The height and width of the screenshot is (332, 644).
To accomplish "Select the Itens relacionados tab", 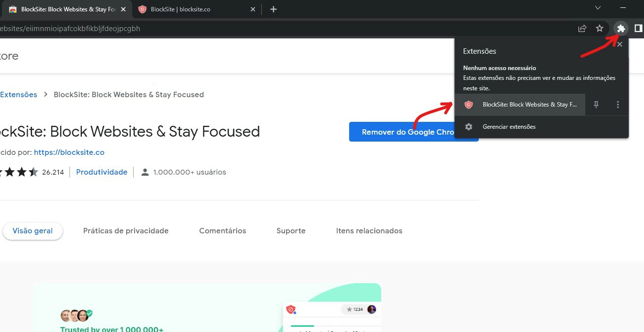I will tap(369, 231).
